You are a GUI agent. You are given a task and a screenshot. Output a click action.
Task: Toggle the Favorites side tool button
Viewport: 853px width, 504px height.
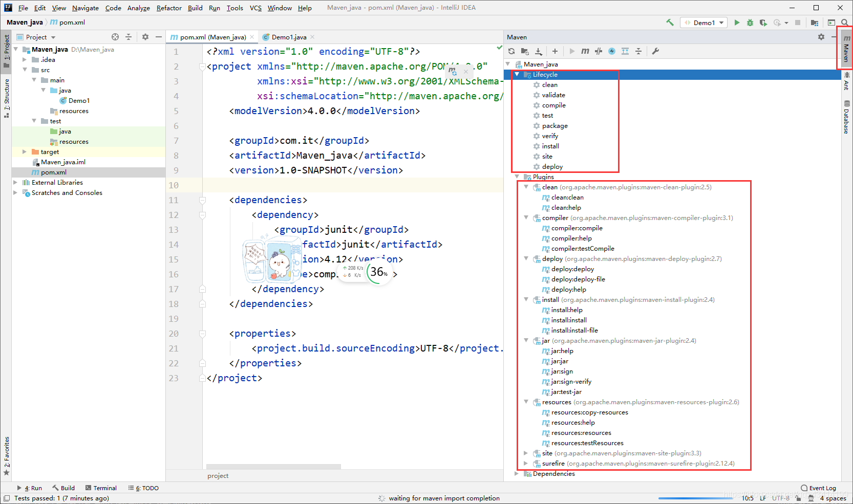tap(6, 456)
